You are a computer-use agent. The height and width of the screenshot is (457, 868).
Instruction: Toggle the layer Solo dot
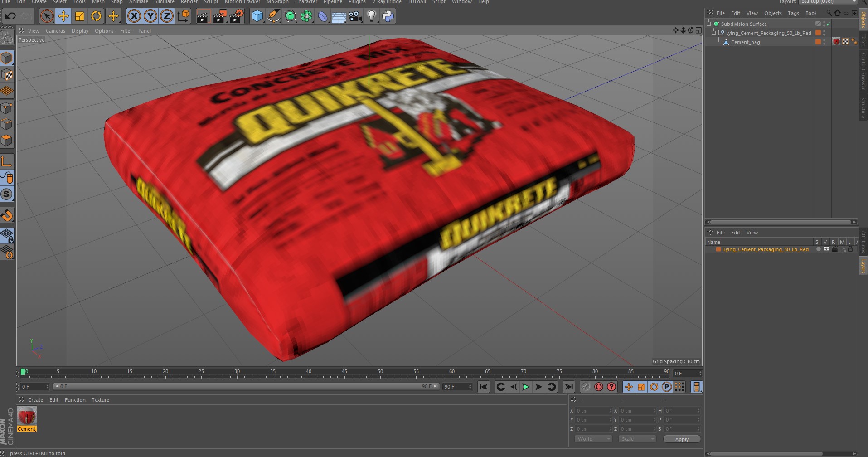(x=818, y=249)
